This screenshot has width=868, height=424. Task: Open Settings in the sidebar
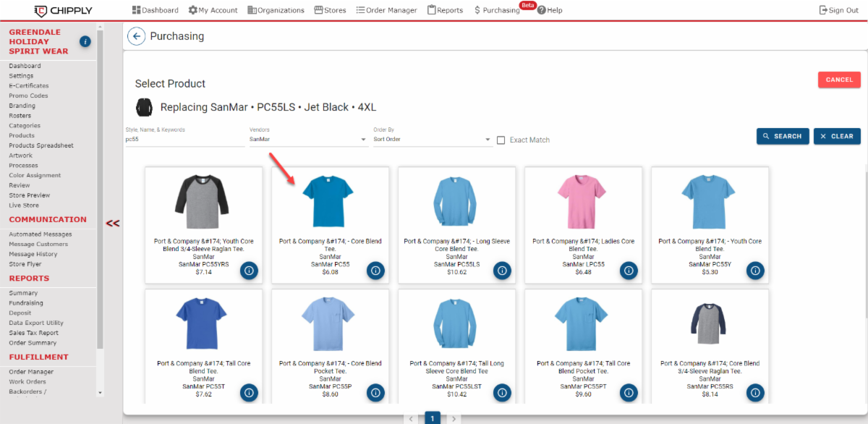pos(21,76)
